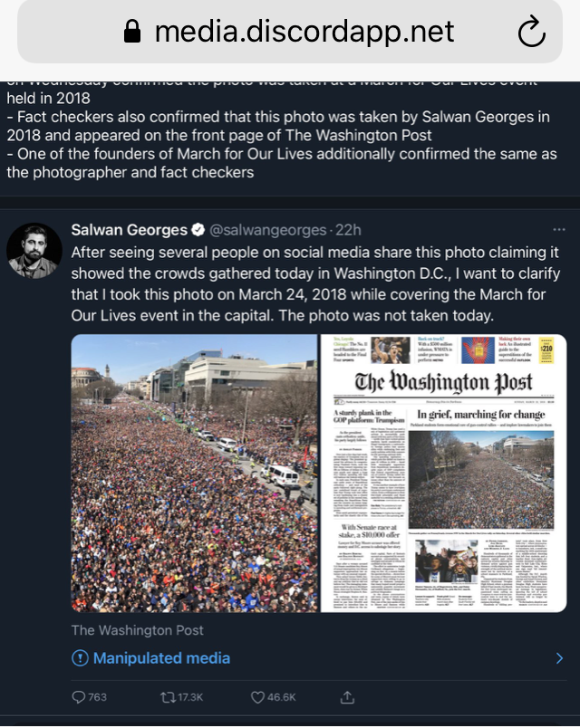Image resolution: width=580 pixels, height=728 pixels.
Task: Open the reply comment icon
Action: coord(79,697)
